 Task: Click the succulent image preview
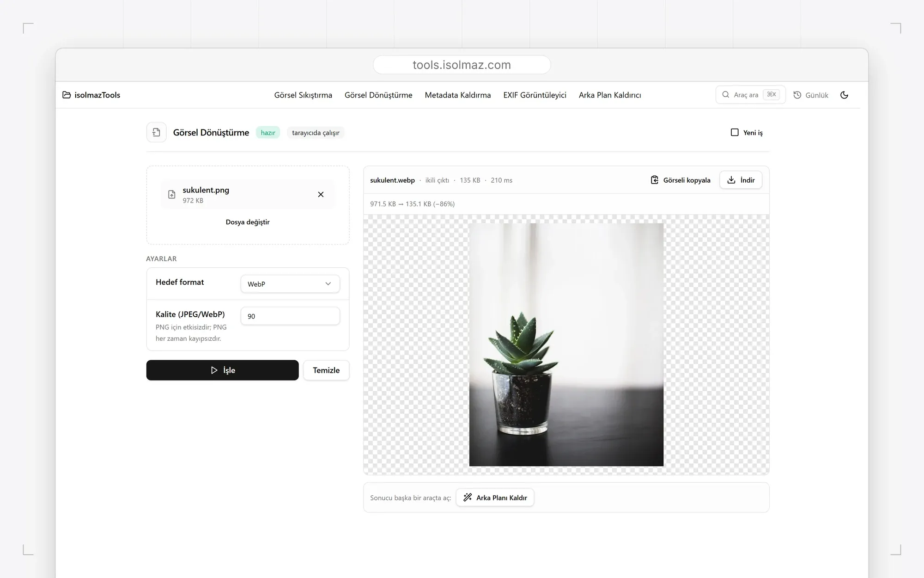(x=566, y=344)
